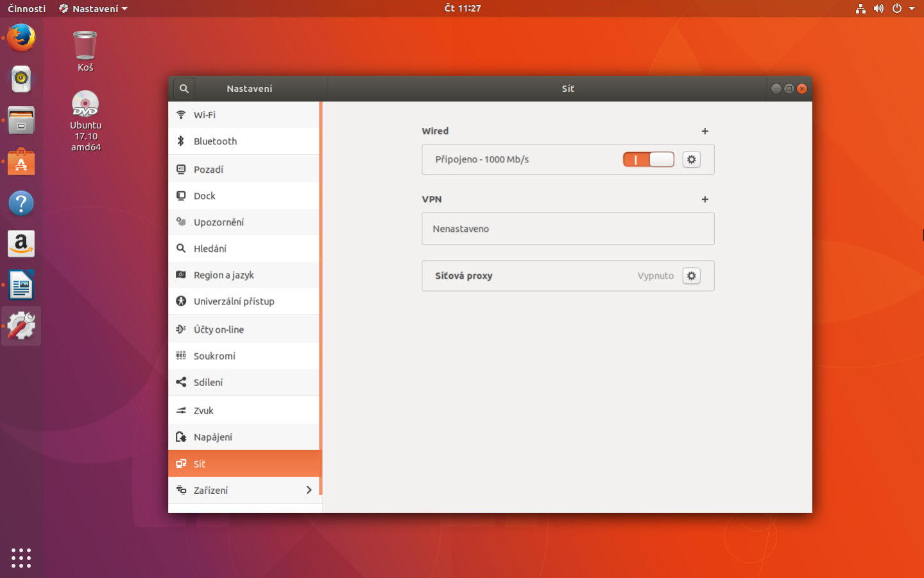Select the Soukromí privacy panel

[x=214, y=356]
